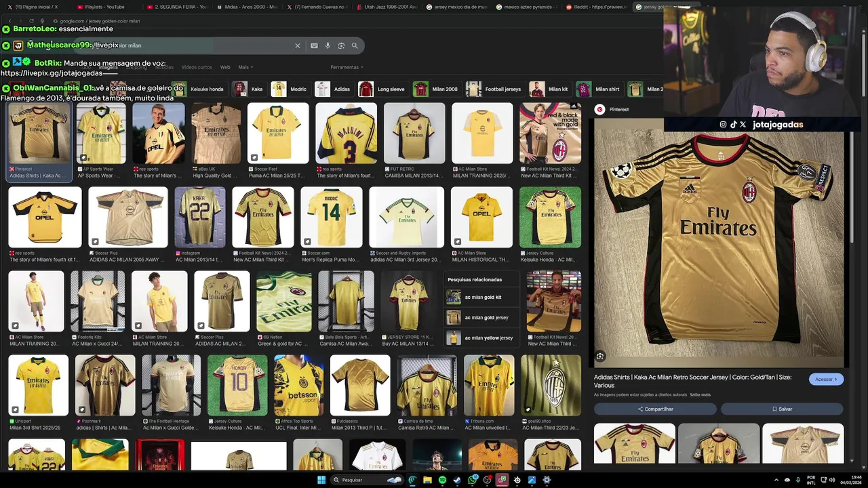868x488 pixels.
Task: Select the Keisuke honda filter chip
Action: coord(199,89)
